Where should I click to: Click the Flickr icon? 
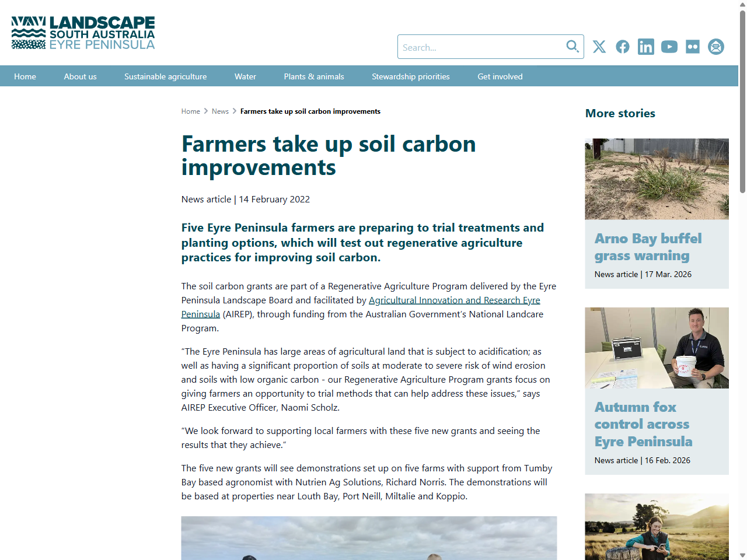click(x=692, y=47)
